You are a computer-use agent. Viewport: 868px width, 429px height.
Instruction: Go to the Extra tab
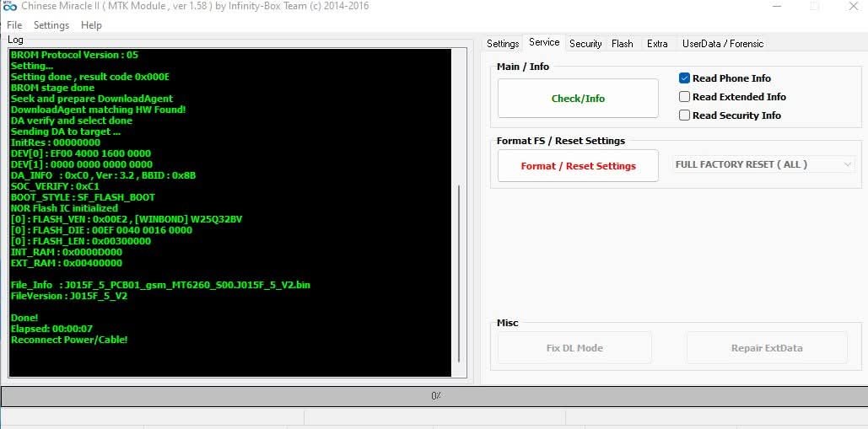click(x=657, y=44)
